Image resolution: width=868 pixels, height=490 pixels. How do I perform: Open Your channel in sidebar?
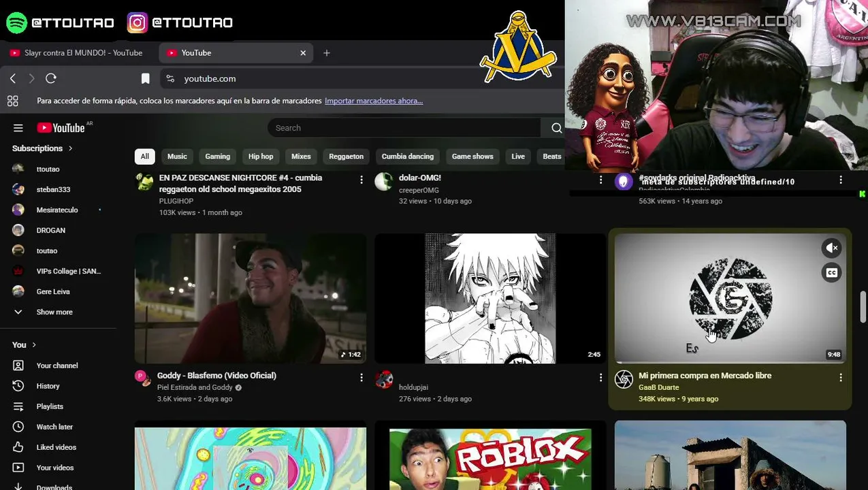coord(58,365)
